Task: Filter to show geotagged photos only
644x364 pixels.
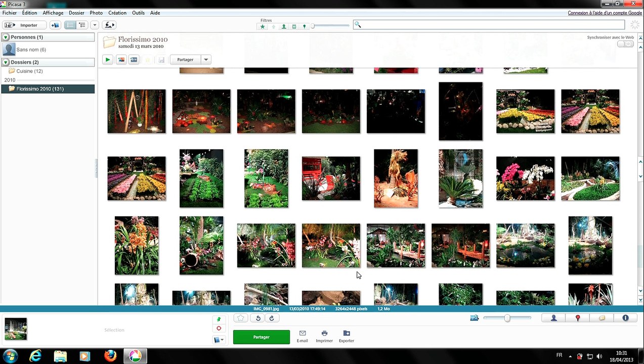Action: [x=304, y=26]
